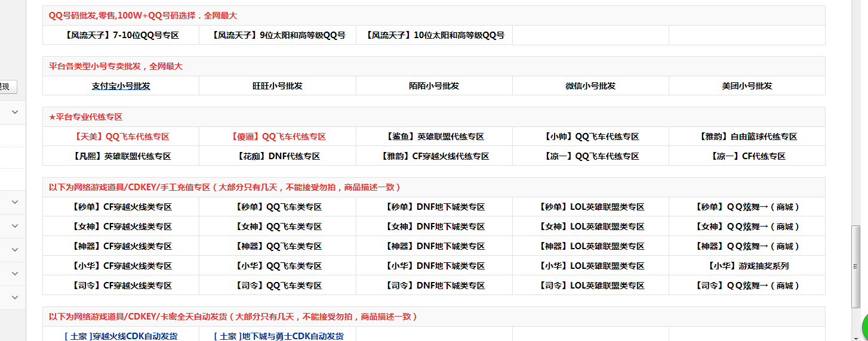This screenshot has width=868, height=341.
Task: Open 【司令】QQ炫舞→(商城) link
Action: [747, 286]
